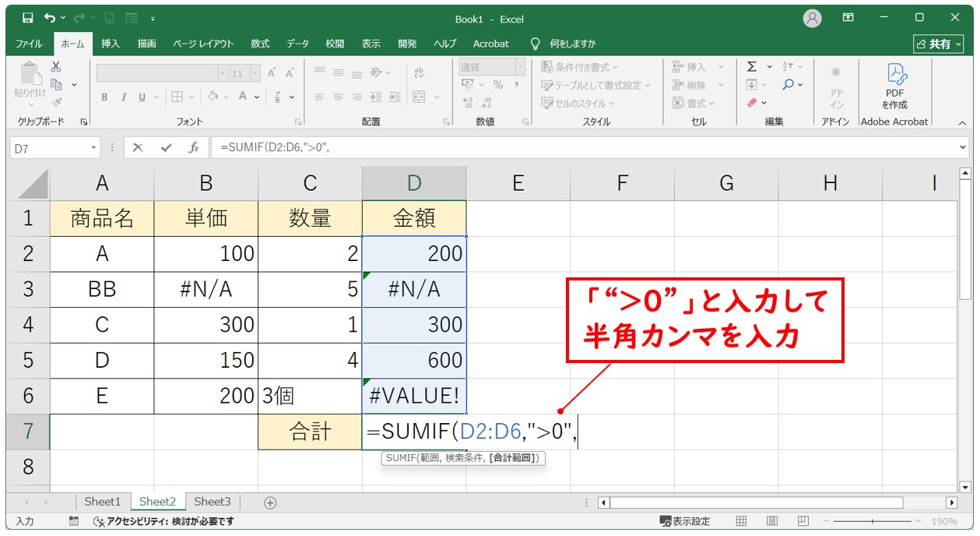The height and width of the screenshot is (536, 980).
Task: Click the Save icon in title bar
Action: coord(27,19)
